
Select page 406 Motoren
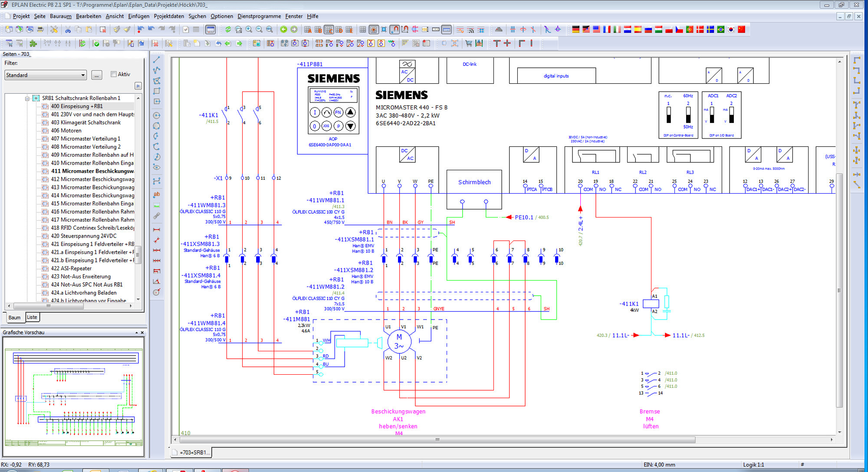tap(66, 131)
